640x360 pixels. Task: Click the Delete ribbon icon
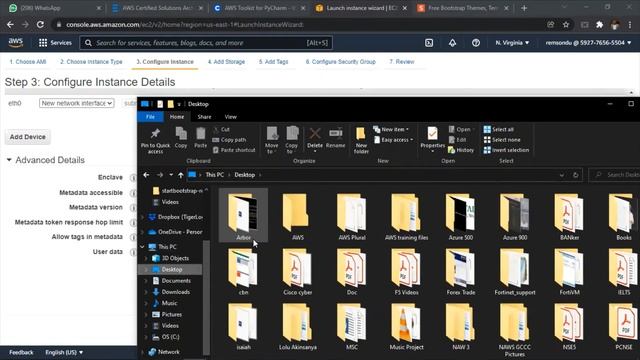[x=315, y=139]
